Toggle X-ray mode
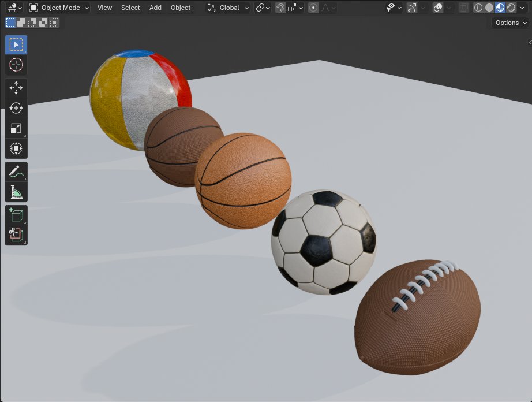The height and width of the screenshot is (402, 532). [x=463, y=8]
